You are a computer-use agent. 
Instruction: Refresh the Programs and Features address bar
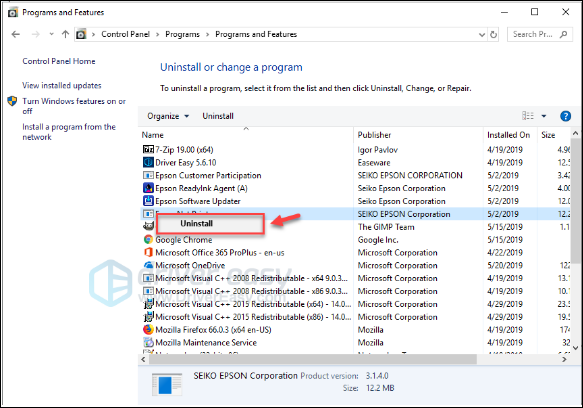pyautogui.click(x=493, y=35)
